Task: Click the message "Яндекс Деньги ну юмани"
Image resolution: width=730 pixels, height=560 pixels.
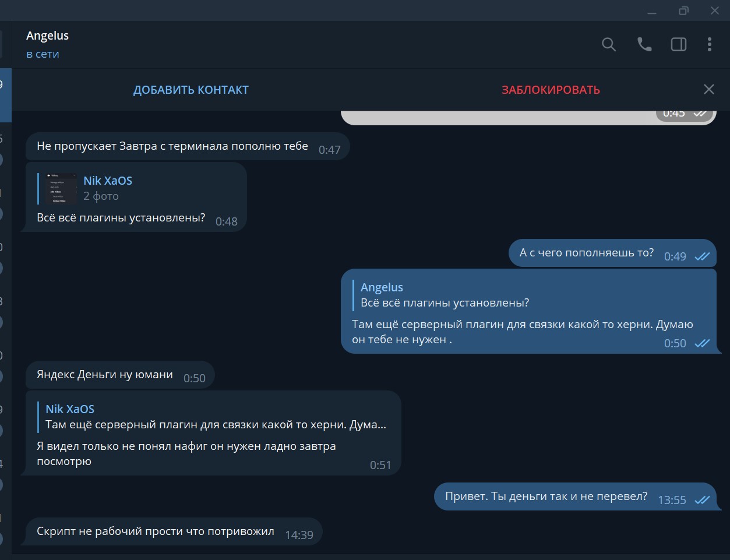Action: tap(105, 375)
